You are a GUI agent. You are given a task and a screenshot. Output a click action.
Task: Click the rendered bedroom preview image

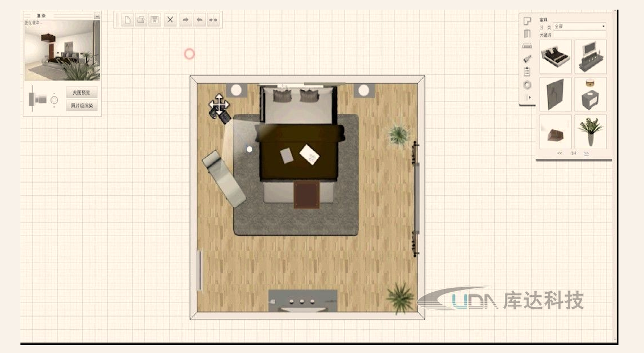pyautogui.click(x=62, y=50)
